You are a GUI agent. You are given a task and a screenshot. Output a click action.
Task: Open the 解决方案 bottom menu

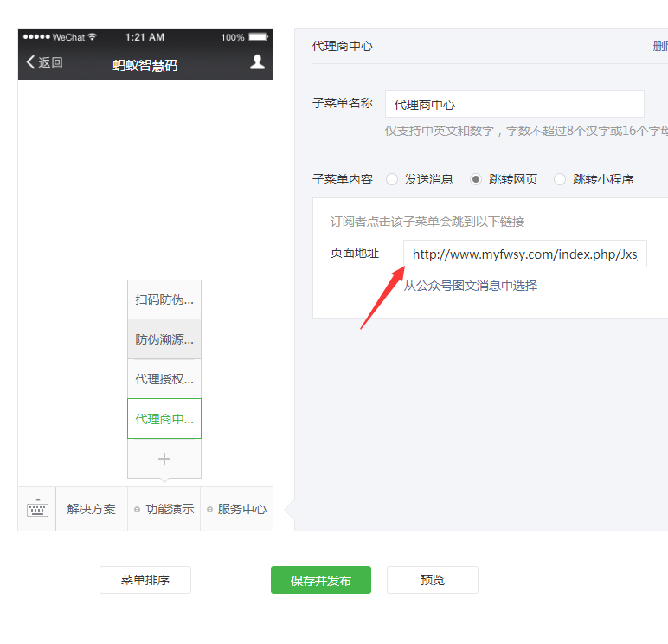92,509
